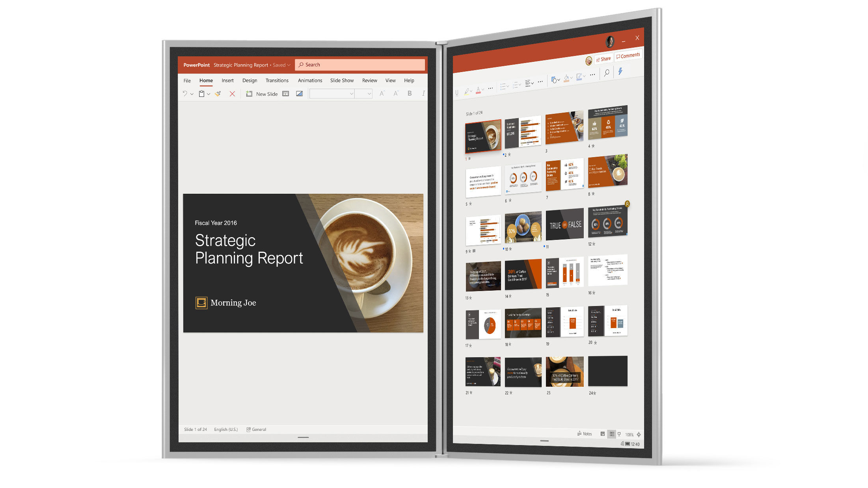
Task: Click the Share button
Action: click(x=604, y=59)
